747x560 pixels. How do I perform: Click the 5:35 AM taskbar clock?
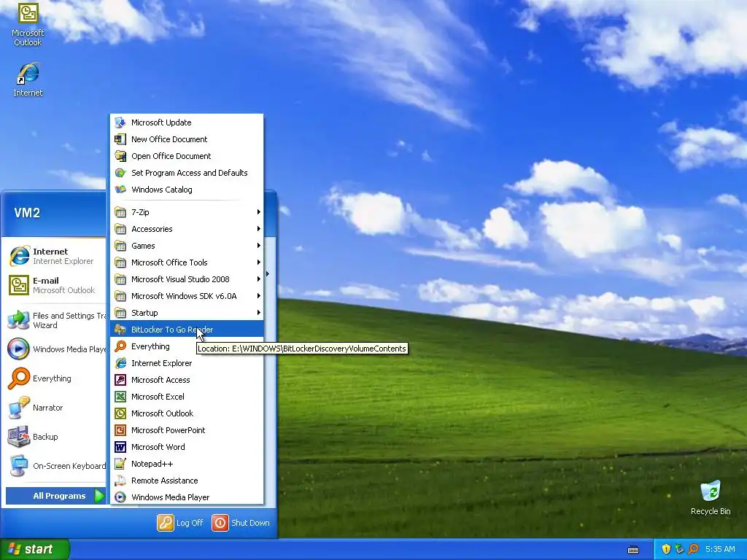point(720,549)
